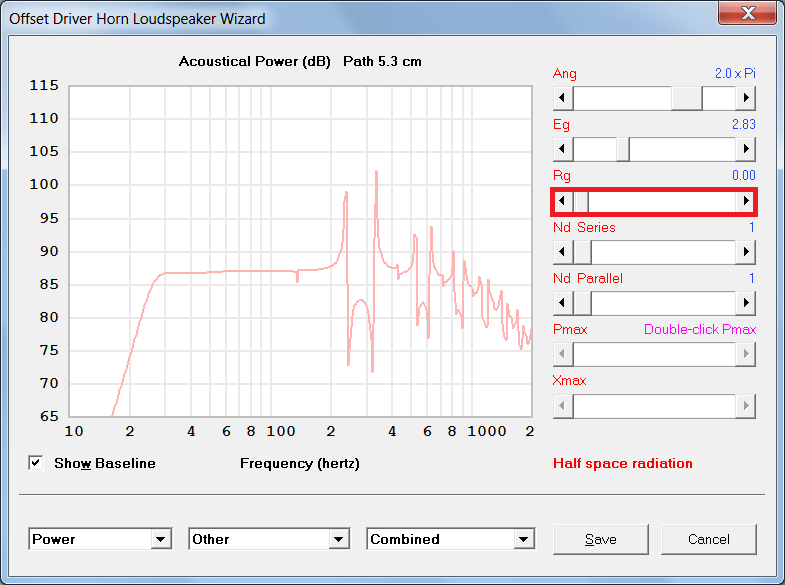Decrease Rg using left arrow
This screenshot has width=785, height=585.
pos(563,201)
